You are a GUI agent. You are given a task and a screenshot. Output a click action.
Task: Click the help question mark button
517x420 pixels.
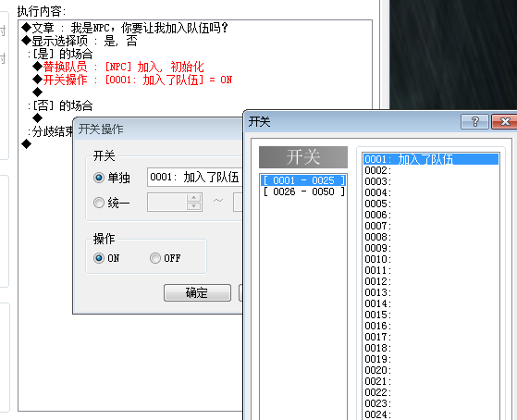point(474,122)
